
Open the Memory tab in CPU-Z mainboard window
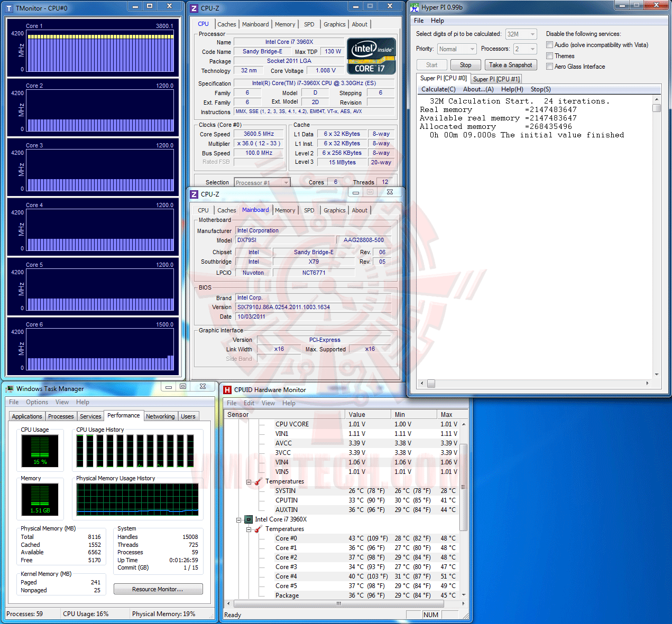[285, 210]
